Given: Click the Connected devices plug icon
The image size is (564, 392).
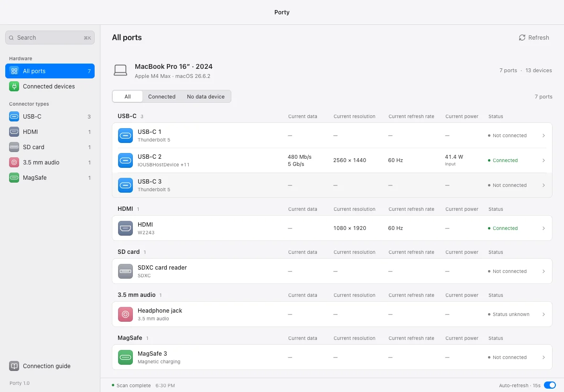Looking at the screenshot, I should point(14,87).
